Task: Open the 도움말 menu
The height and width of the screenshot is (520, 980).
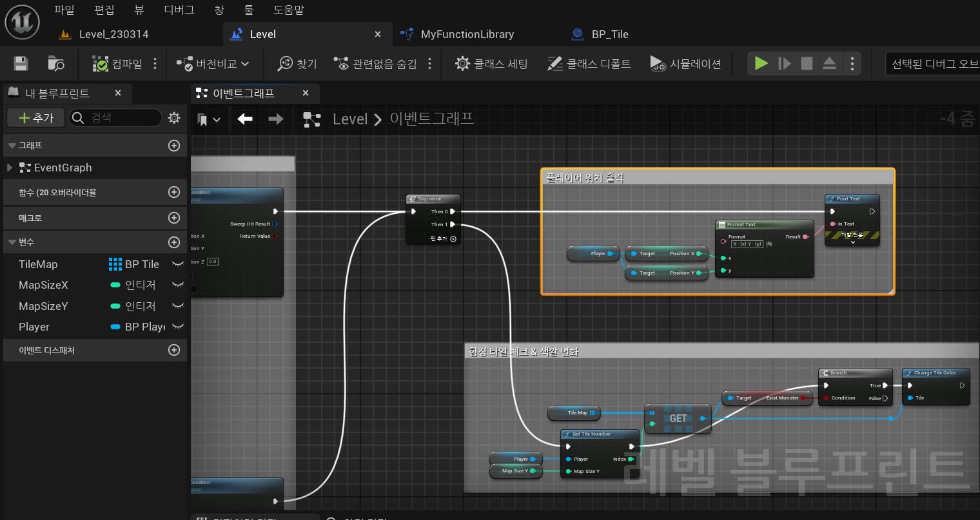Action: pos(288,10)
